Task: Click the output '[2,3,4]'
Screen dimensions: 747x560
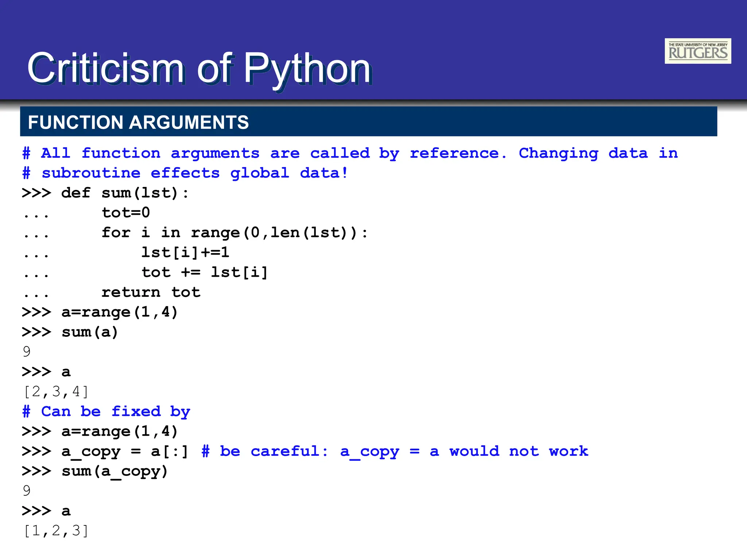Action: click(x=56, y=392)
